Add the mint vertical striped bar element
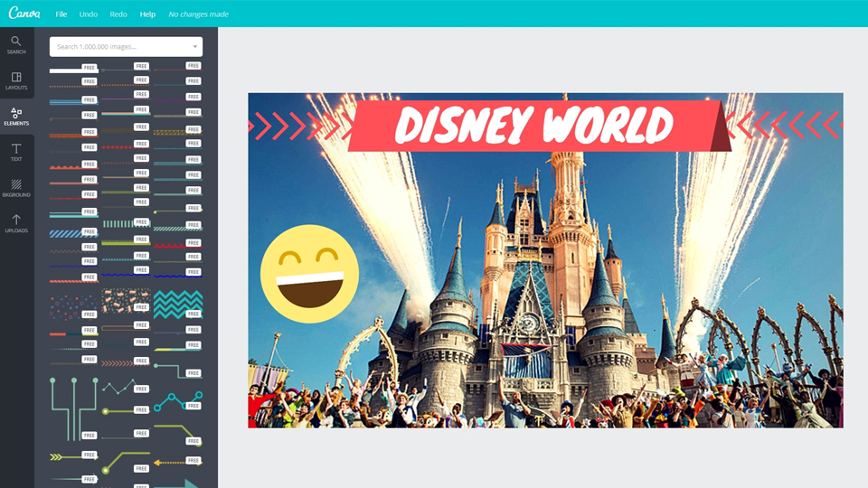868x488 pixels. [126, 223]
